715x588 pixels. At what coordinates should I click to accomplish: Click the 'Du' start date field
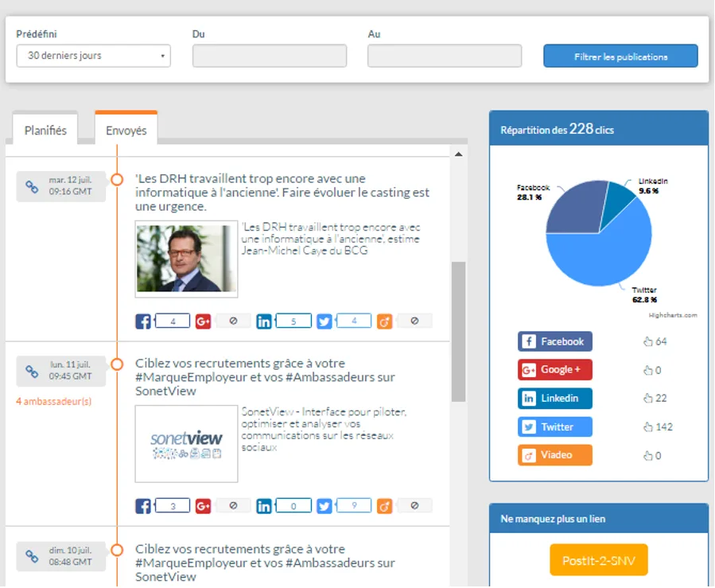pyautogui.click(x=269, y=56)
